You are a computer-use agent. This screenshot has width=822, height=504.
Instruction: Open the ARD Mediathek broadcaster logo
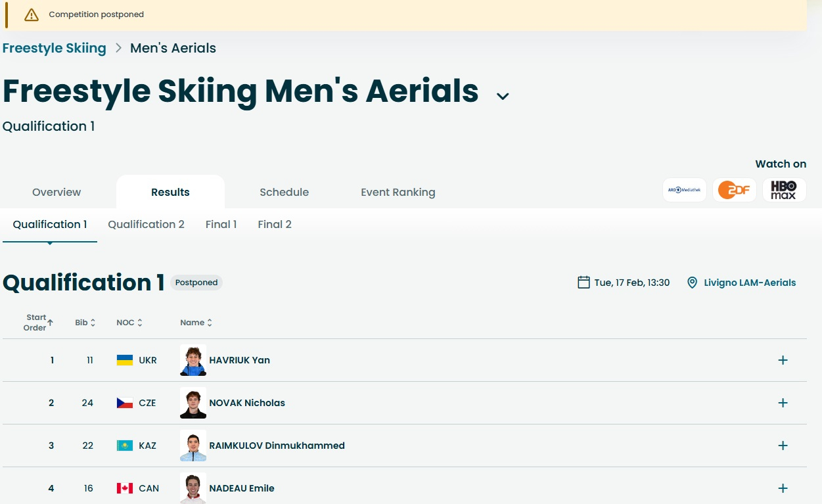tap(684, 190)
